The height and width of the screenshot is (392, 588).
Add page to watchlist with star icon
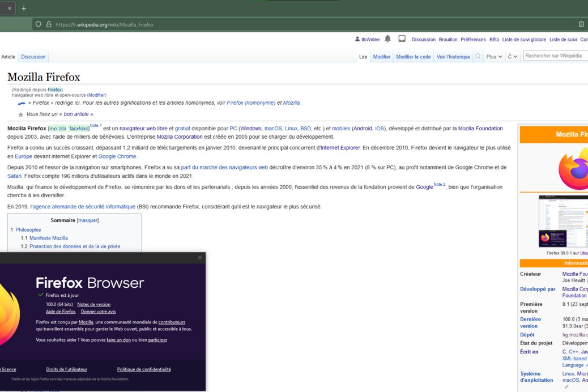(478, 56)
